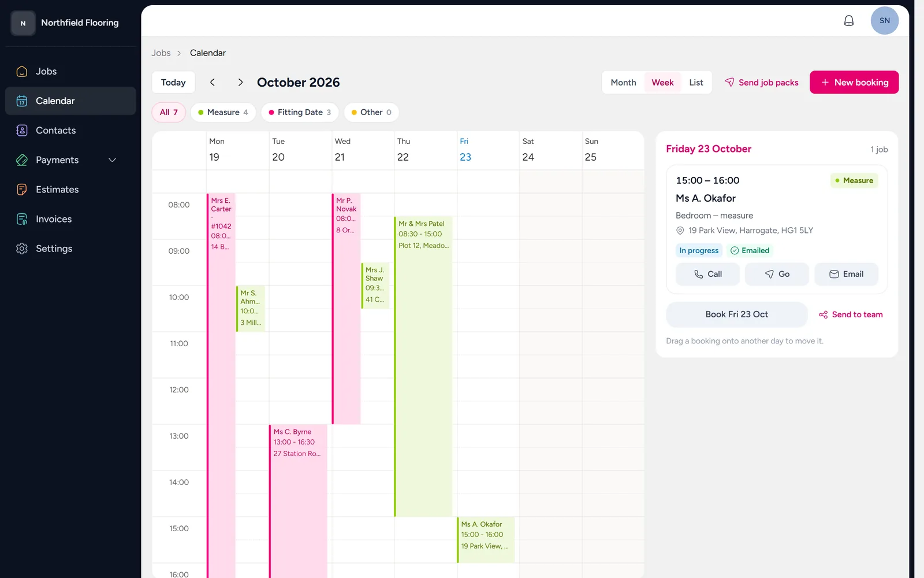924x578 pixels.
Task: Expand the Payments submenu chevron
Action: pos(113,160)
